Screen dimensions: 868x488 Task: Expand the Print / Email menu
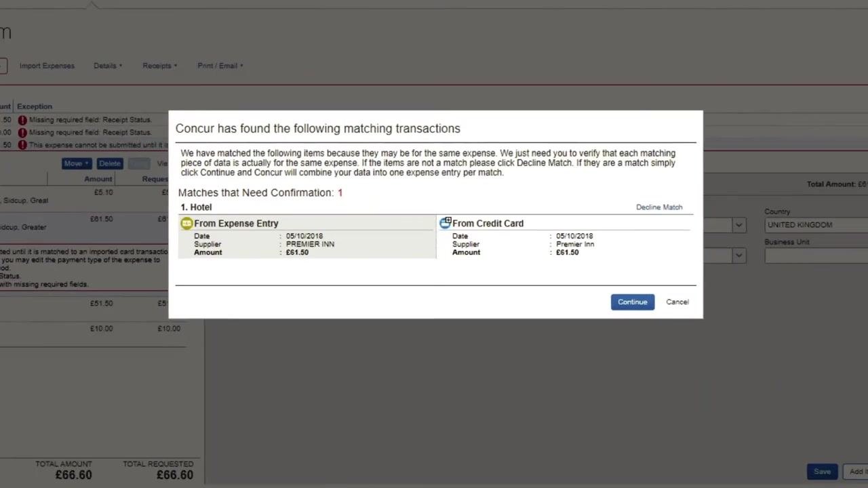pyautogui.click(x=220, y=66)
